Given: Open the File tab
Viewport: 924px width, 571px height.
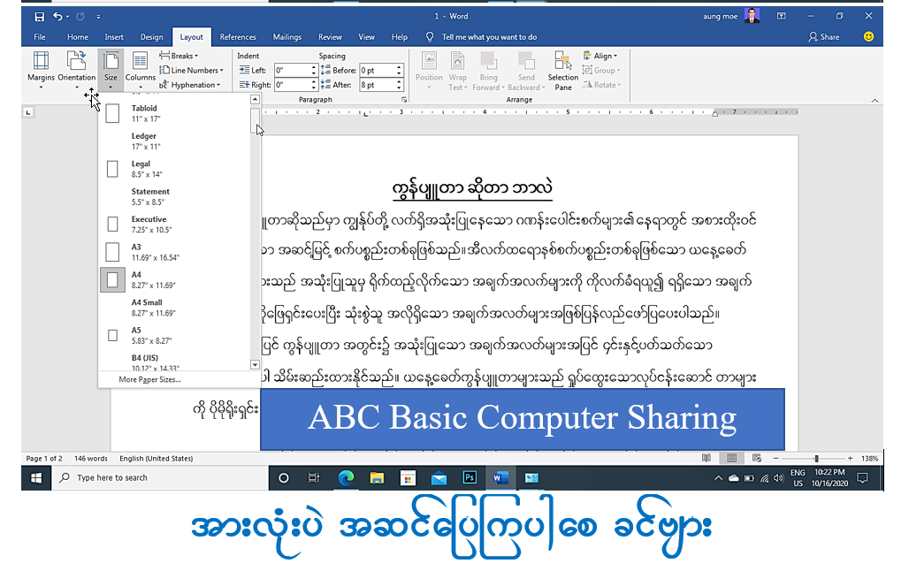Looking at the screenshot, I should click(40, 36).
